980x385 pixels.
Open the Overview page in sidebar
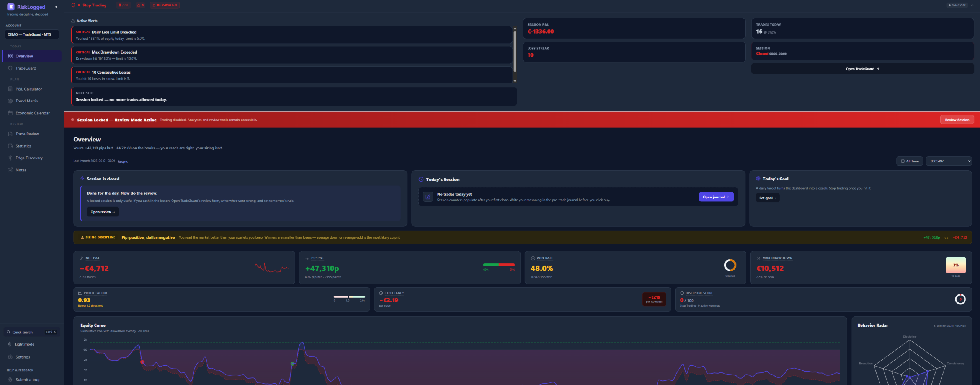point(32,56)
